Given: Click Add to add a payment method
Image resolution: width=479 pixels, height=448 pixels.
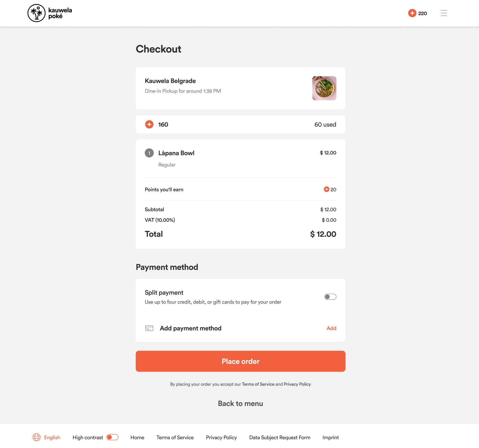Looking at the screenshot, I should click(331, 328).
